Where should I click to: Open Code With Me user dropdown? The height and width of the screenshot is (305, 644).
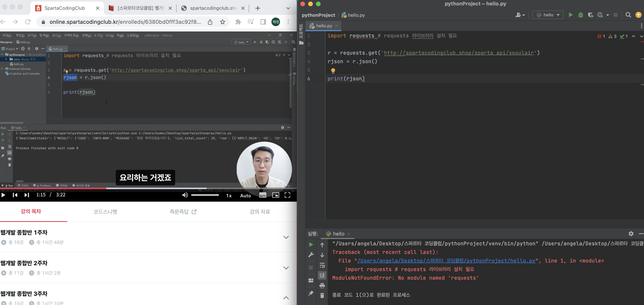(x=520, y=15)
